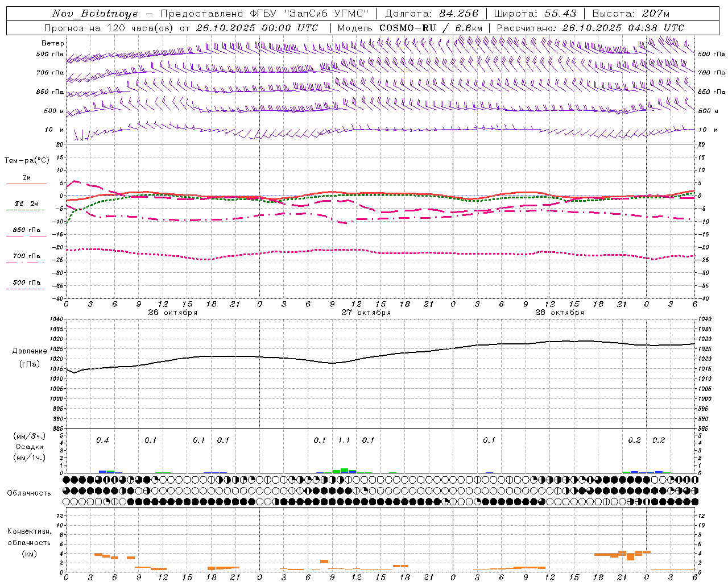
Task: Select the (мм/1ч.) unit label
Action: [30, 458]
